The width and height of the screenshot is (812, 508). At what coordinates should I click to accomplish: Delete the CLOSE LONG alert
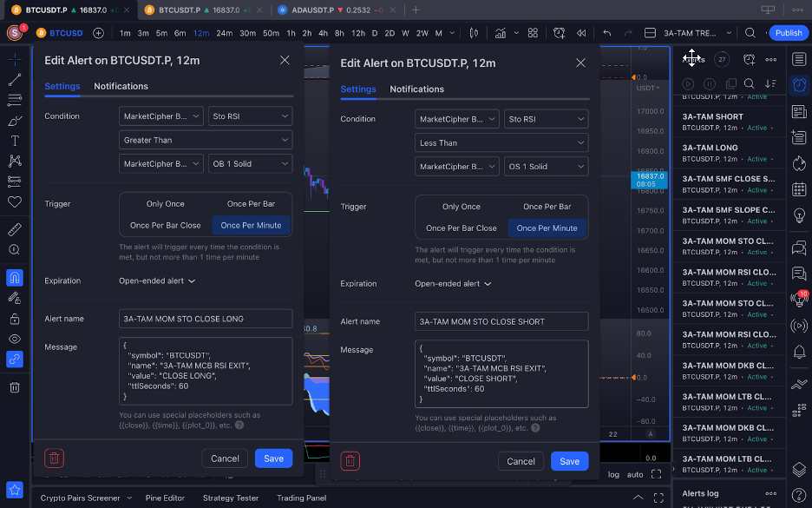click(x=54, y=459)
